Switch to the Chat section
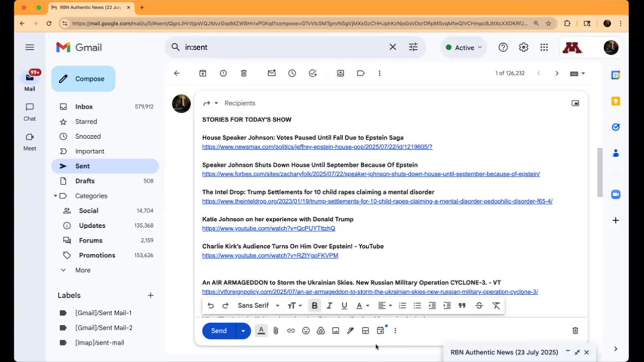 coord(30,112)
